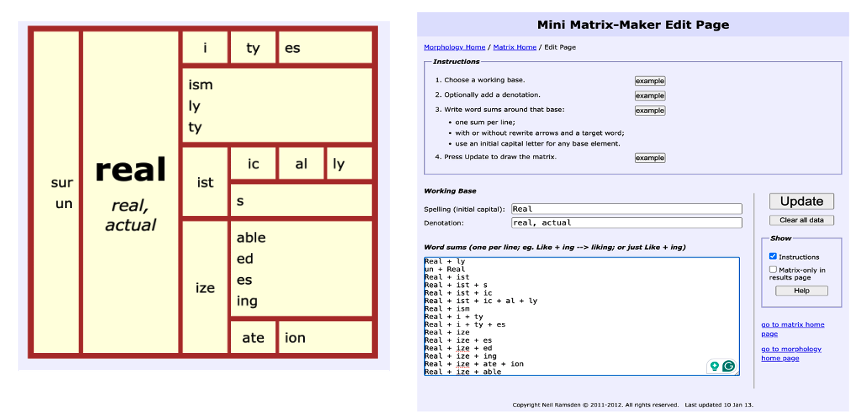Viewport: 868px width, 415px height.
Task: Open the Matrix Home breadcrumb link
Action: click(x=514, y=48)
